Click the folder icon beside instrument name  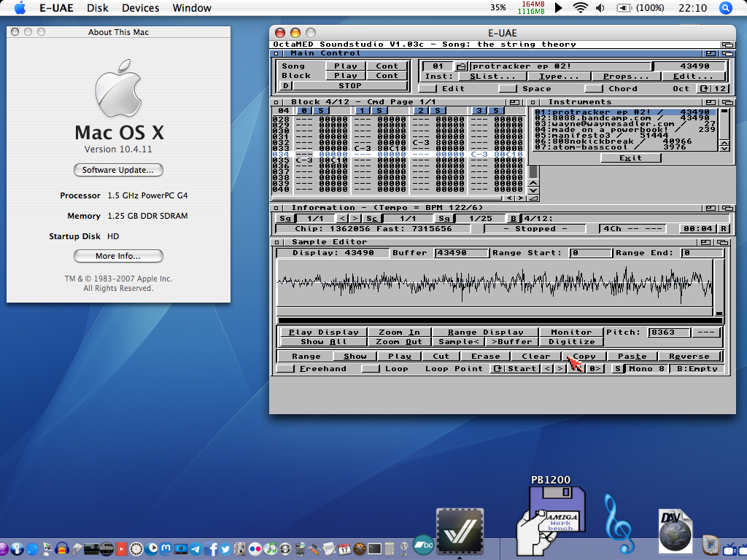[460, 66]
